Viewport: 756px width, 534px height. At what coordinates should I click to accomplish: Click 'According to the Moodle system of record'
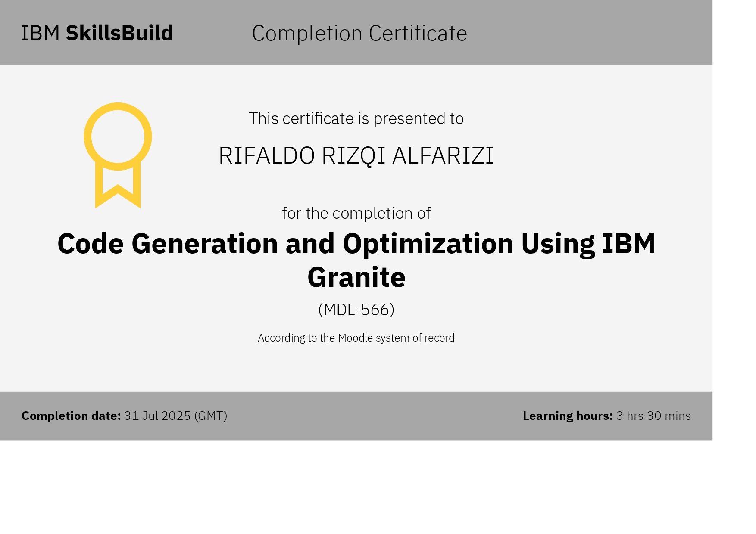tap(356, 338)
